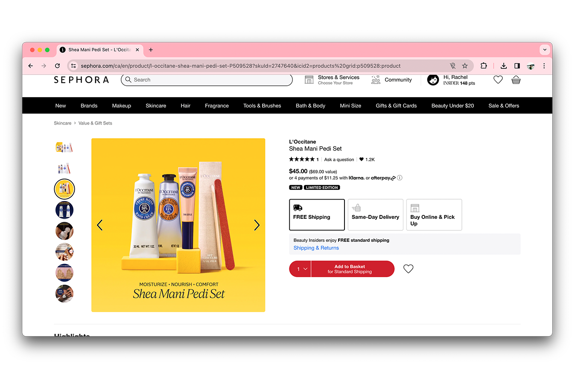Click the payment info circle icon

pyautogui.click(x=400, y=178)
